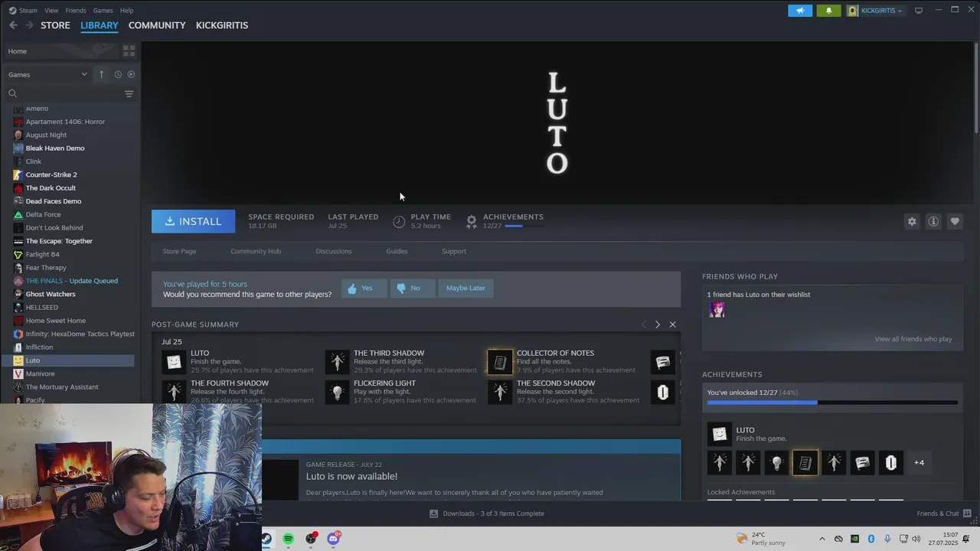The width and height of the screenshot is (980, 551).
Task: Open the Help menu
Action: [x=127, y=10]
